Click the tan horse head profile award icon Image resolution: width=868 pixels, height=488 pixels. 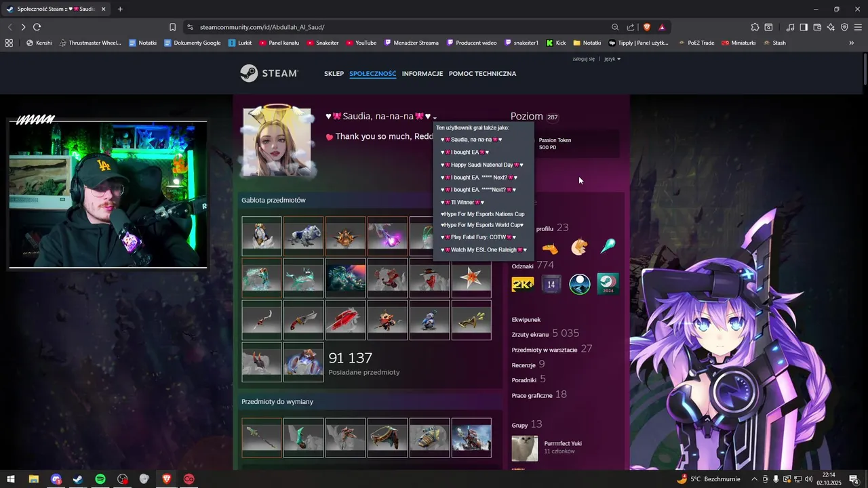coord(579,247)
